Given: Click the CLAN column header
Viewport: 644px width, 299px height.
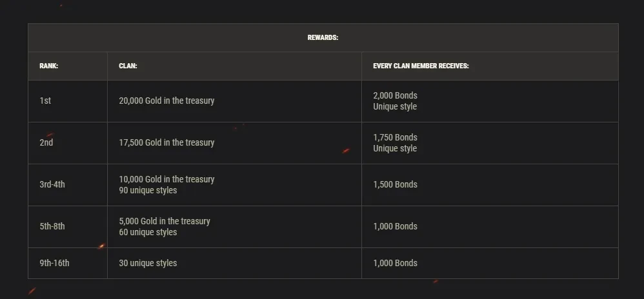Looking at the screenshot, I should 128,66.
